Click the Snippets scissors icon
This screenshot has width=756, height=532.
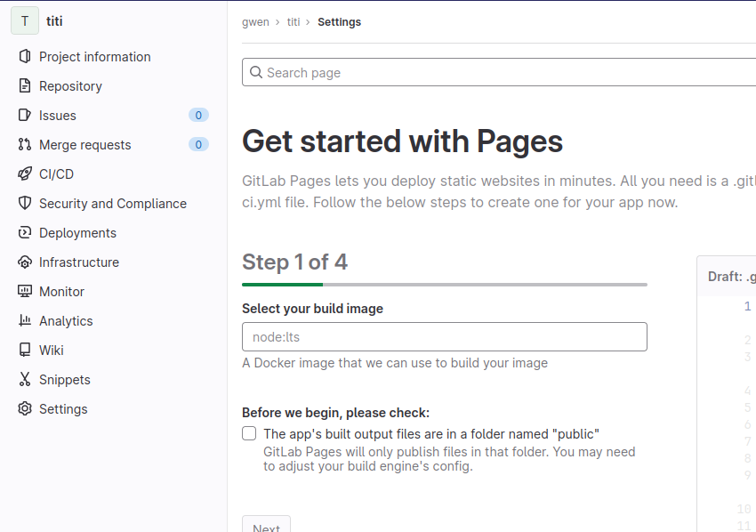(25, 380)
